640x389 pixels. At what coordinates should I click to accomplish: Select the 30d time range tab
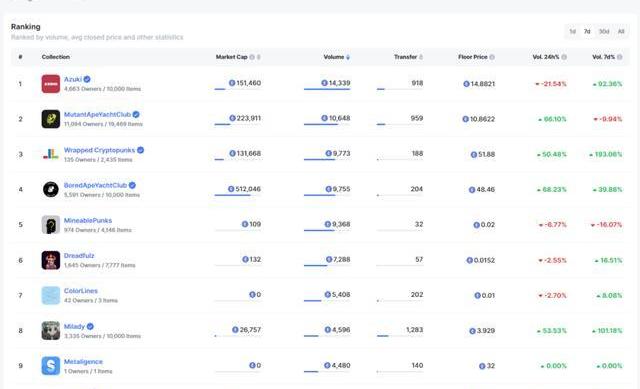click(x=604, y=31)
